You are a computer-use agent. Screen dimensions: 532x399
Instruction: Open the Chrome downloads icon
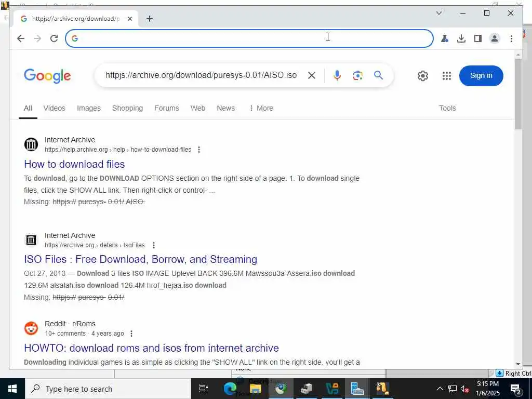[x=461, y=38]
